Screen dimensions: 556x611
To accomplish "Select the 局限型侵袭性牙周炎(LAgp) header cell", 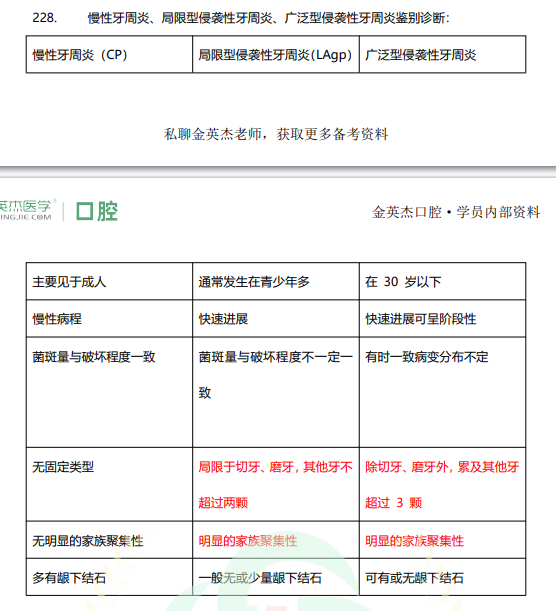I will (x=276, y=55).
